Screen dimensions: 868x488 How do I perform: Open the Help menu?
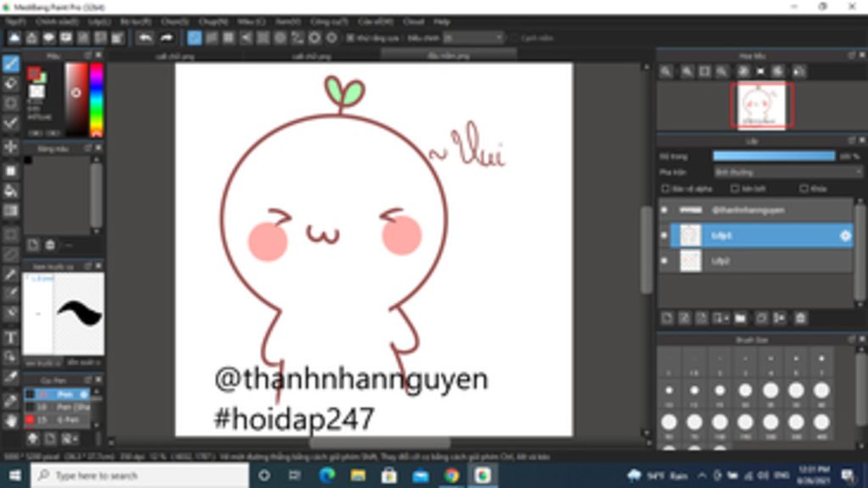point(441,21)
